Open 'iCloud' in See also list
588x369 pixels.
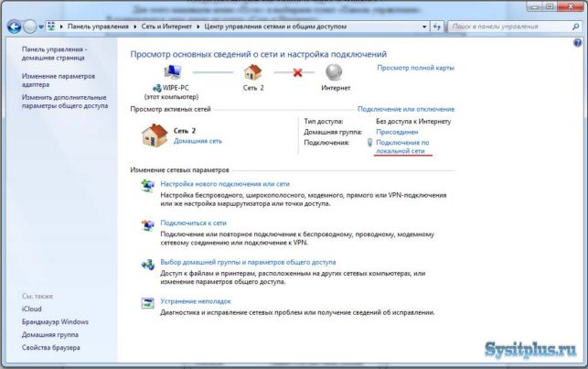point(31,309)
